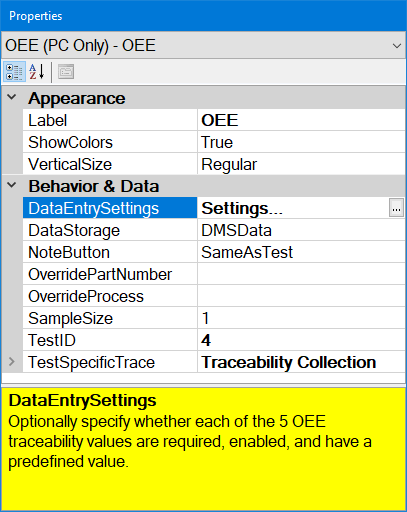Open the OEE (PC Only) object dropdown
Image resolution: width=407 pixels, height=512 pixels.
point(203,45)
